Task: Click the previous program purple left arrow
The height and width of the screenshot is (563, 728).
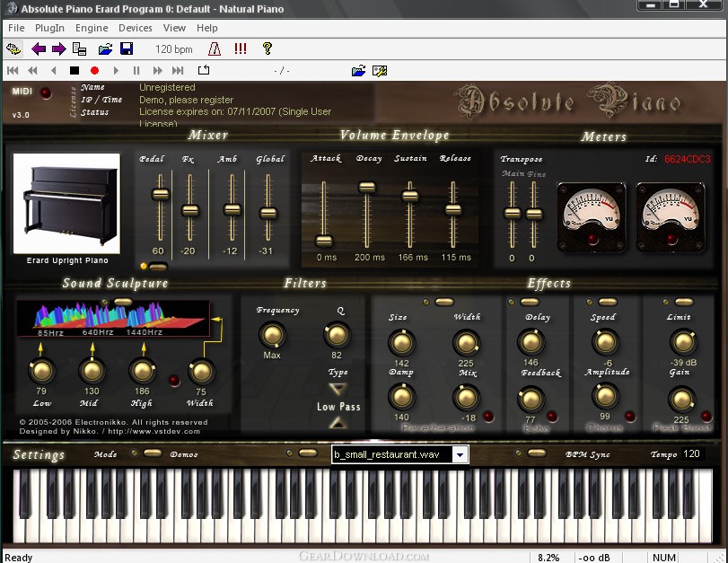Action: click(39, 48)
